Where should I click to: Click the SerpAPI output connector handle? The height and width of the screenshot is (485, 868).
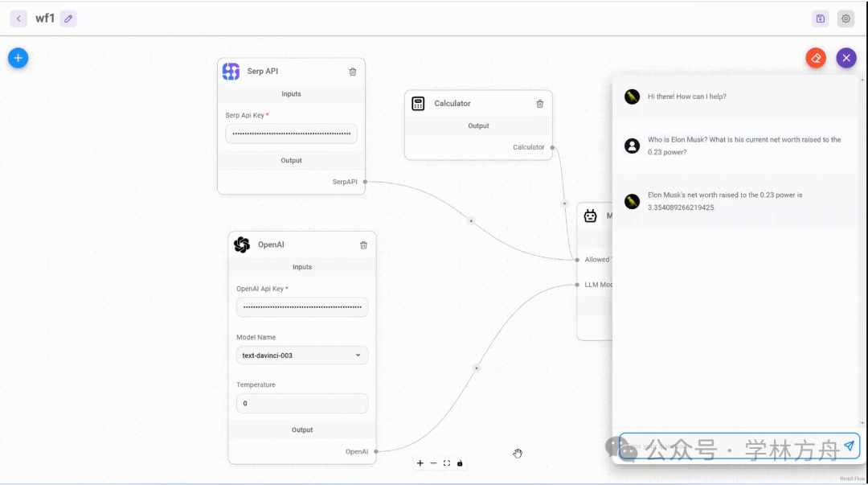click(366, 182)
